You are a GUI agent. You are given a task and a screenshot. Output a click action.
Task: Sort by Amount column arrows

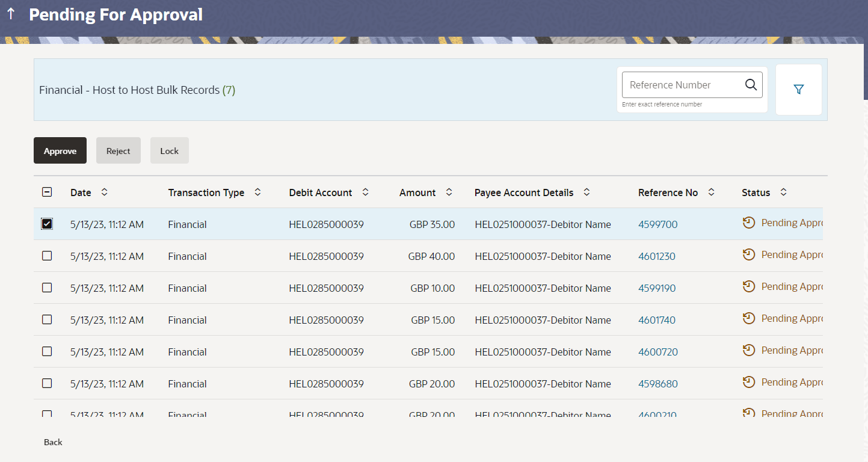pos(449,192)
